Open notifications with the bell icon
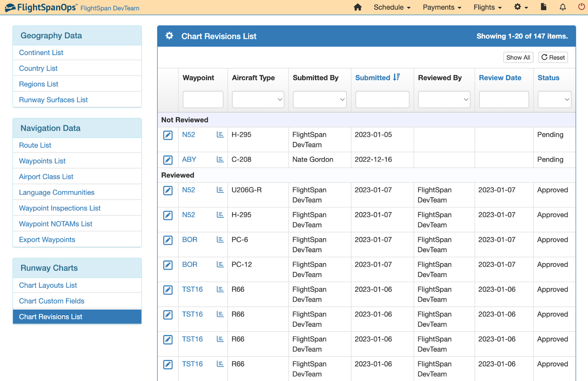The image size is (588, 381). (x=562, y=7)
